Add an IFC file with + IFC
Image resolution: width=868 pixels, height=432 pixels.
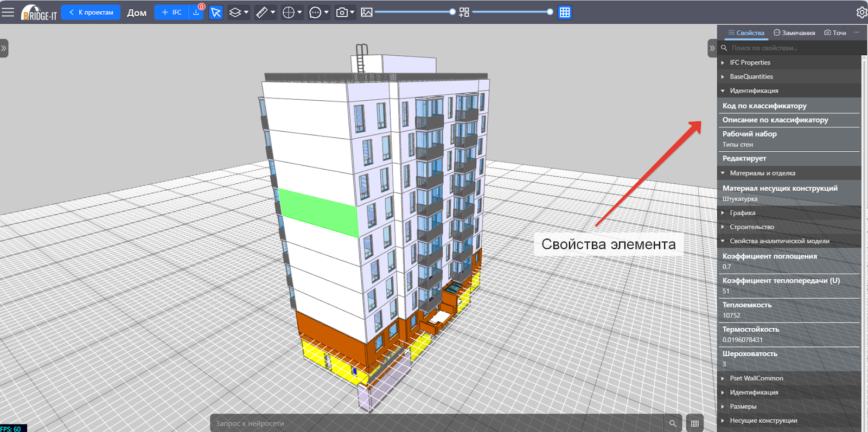click(171, 12)
